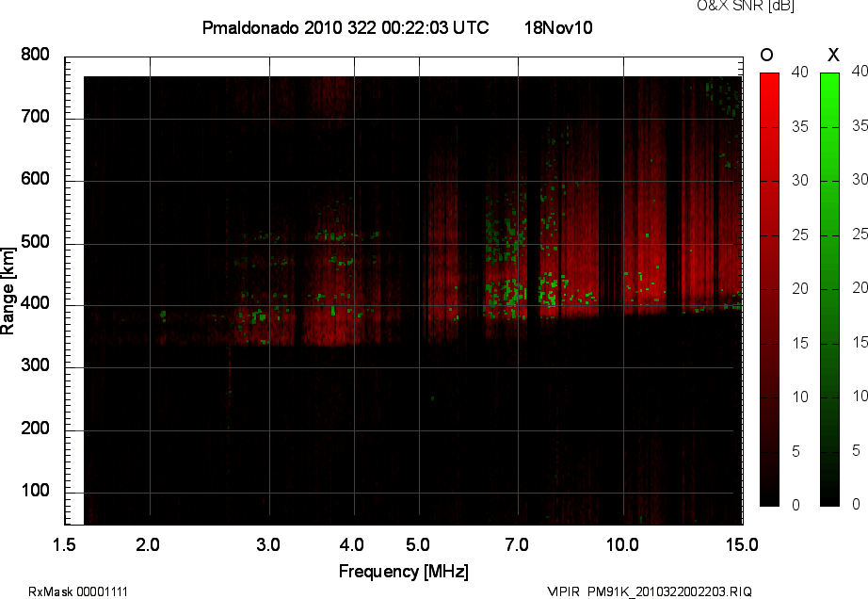Click the 2.0 frequency axis tick label
868x599 pixels.
148,544
